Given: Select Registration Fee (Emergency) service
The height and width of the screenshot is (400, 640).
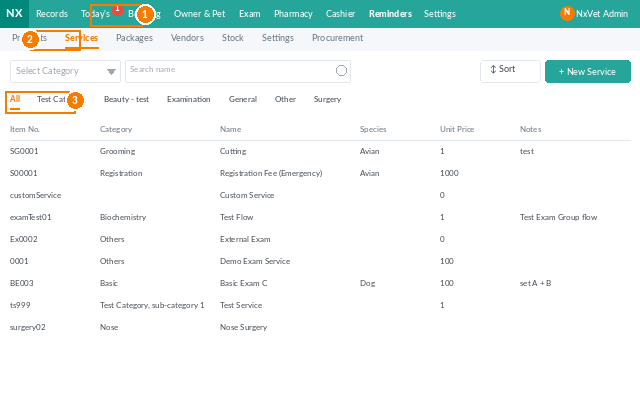Looking at the screenshot, I should [x=271, y=173].
